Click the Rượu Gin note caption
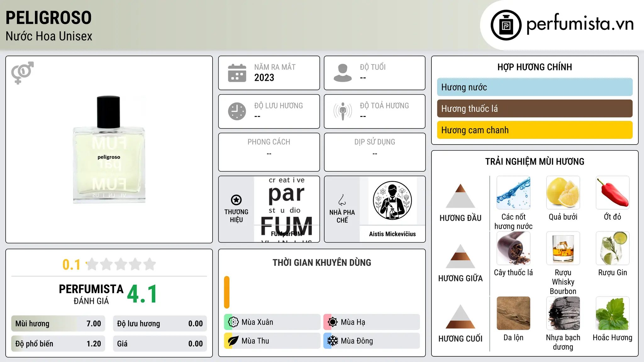 pos(613,272)
